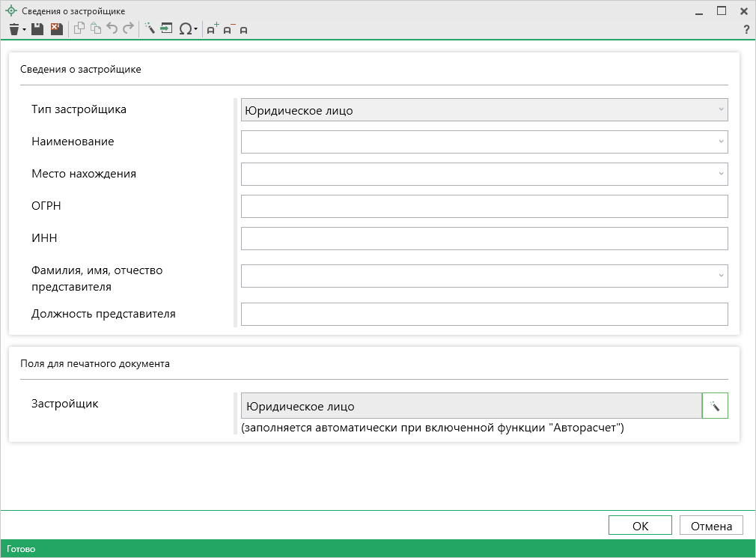Expand the Место нахождения dropdown

click(721, 174)
